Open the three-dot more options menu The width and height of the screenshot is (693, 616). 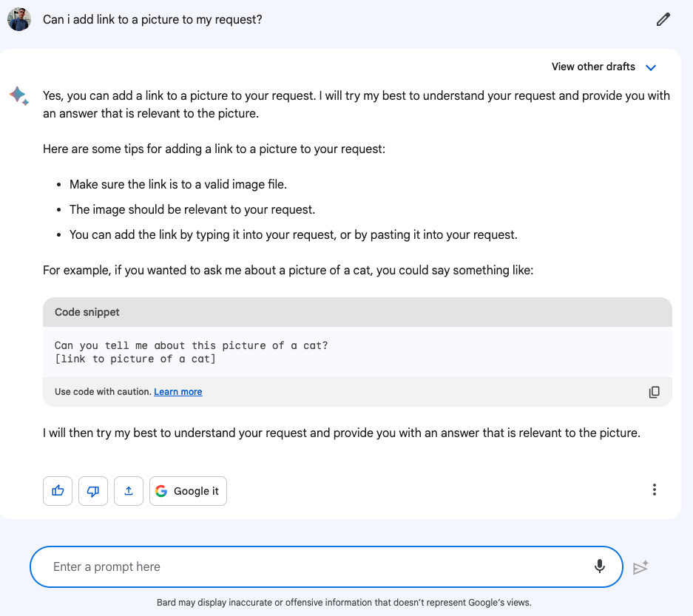pos(654,490)
